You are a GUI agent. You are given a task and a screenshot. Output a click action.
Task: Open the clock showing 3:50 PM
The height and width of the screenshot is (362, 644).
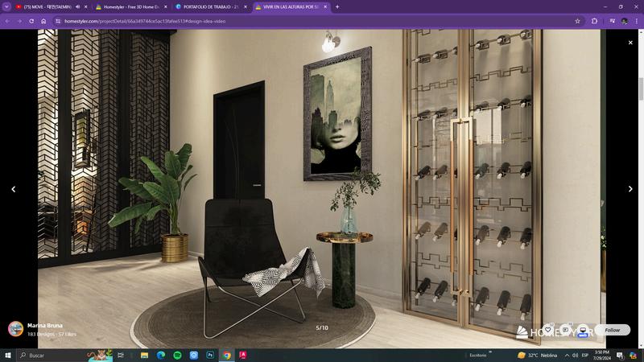coord(602,356)
